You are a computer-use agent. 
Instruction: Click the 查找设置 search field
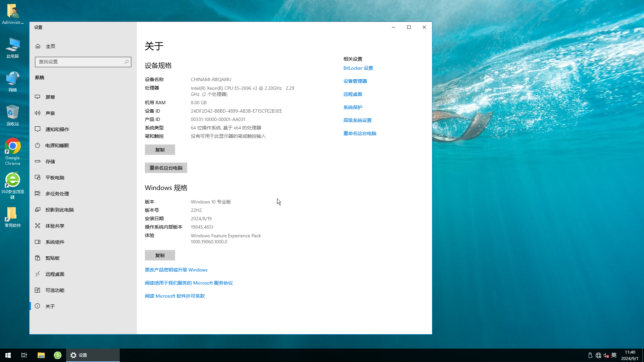[83, 62]
